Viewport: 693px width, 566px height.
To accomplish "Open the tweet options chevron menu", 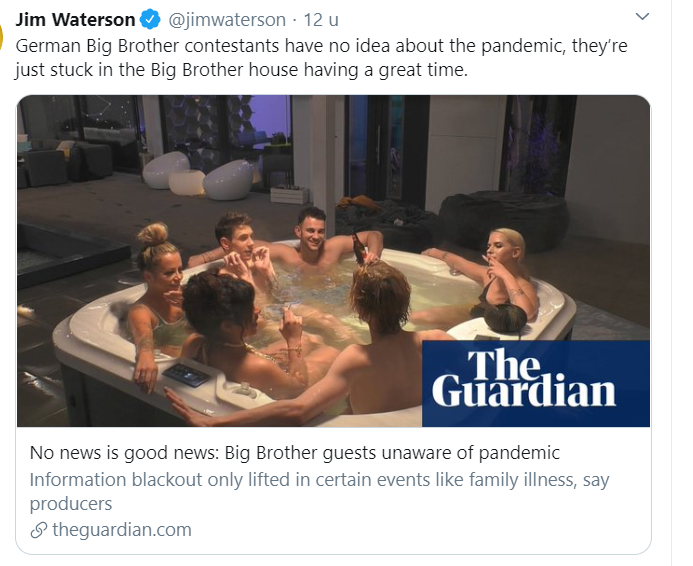I will (642, 17).
